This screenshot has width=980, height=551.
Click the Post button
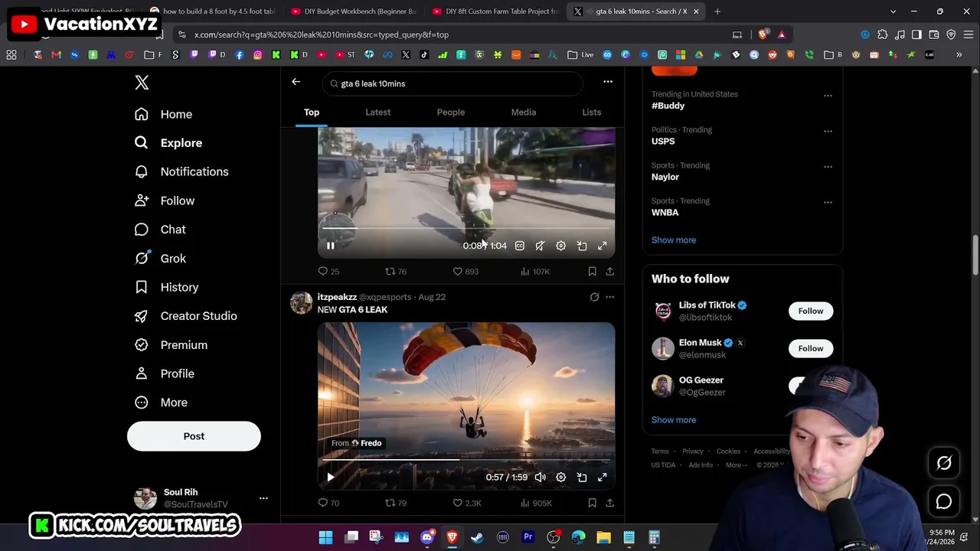click(x=194, y=436)
